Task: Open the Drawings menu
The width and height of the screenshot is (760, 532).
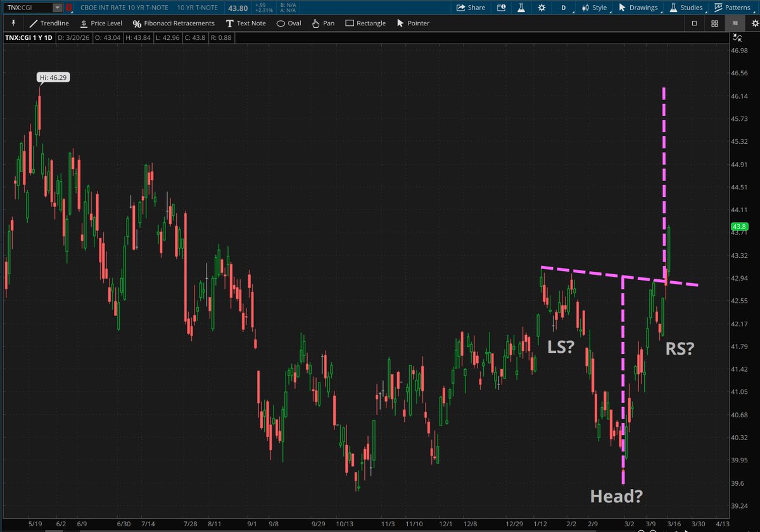Action: (638, 8)
